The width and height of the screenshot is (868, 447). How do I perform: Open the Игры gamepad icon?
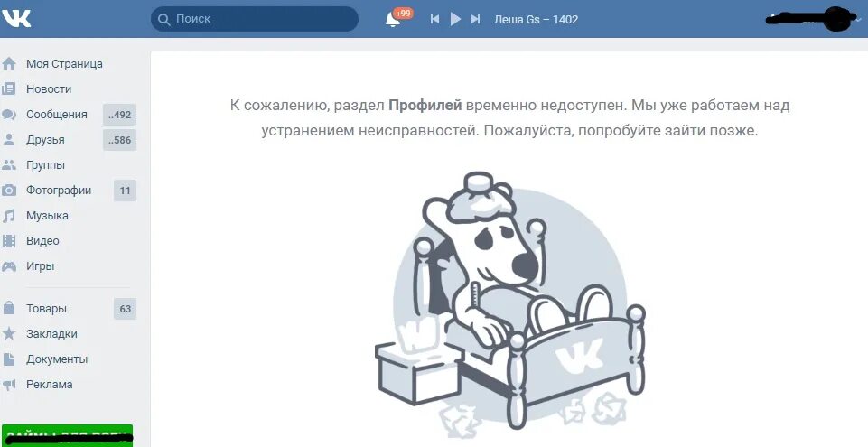click(9, 266)
